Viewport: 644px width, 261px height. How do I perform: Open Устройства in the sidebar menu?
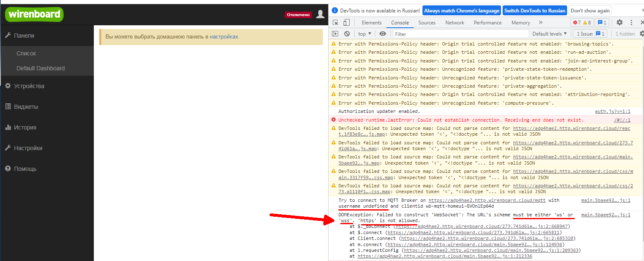(x=29, y=86)
